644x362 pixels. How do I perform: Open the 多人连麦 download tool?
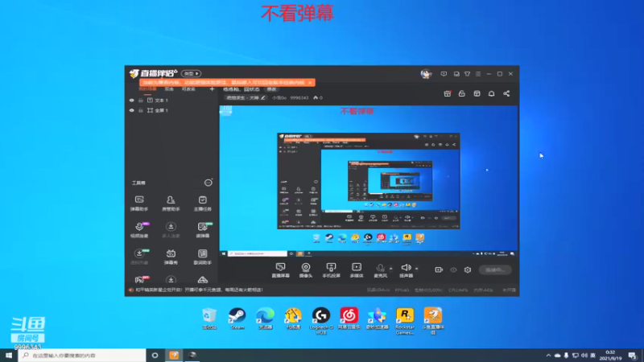[171, 230]
